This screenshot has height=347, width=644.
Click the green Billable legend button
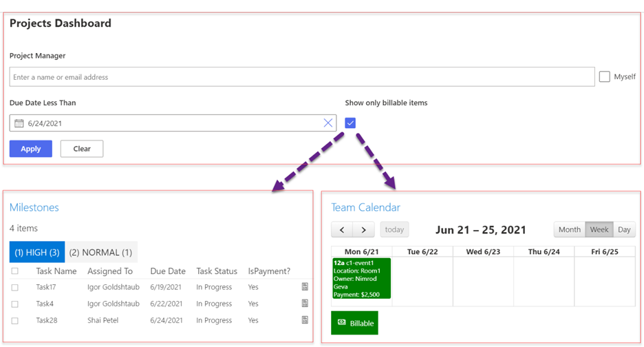[354, 323]
